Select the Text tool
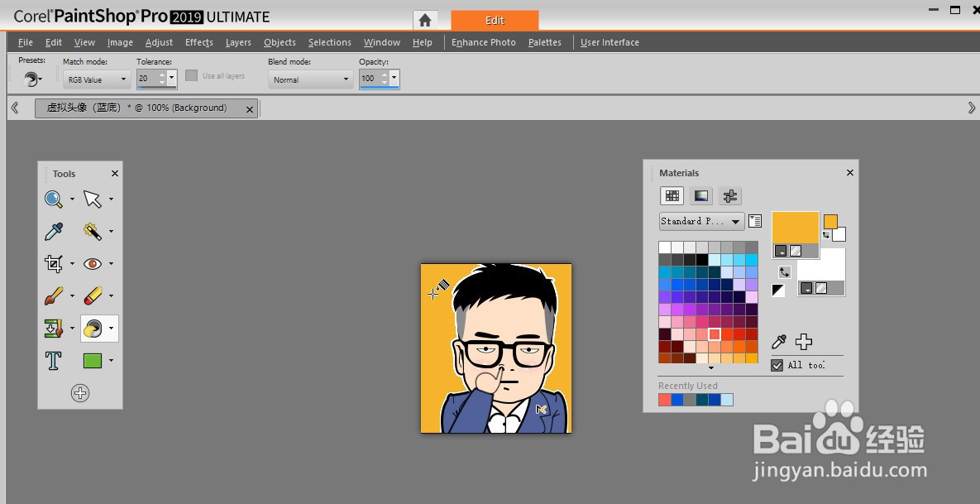 click(x=52, y=361)
